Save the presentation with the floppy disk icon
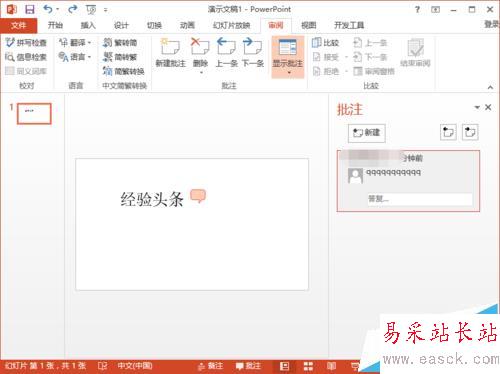Viewport: 500px width, 374px height. tap(30, 9)
